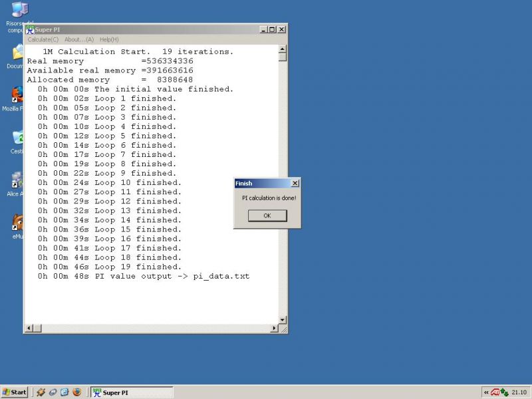Maximize the Super PI window

tap(272, 29)
